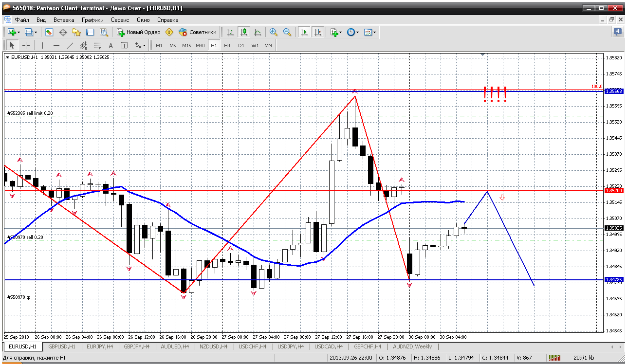The image size is (627, 364).
Task: Switch chart to bar chart mode
Action: coord(230,32)
